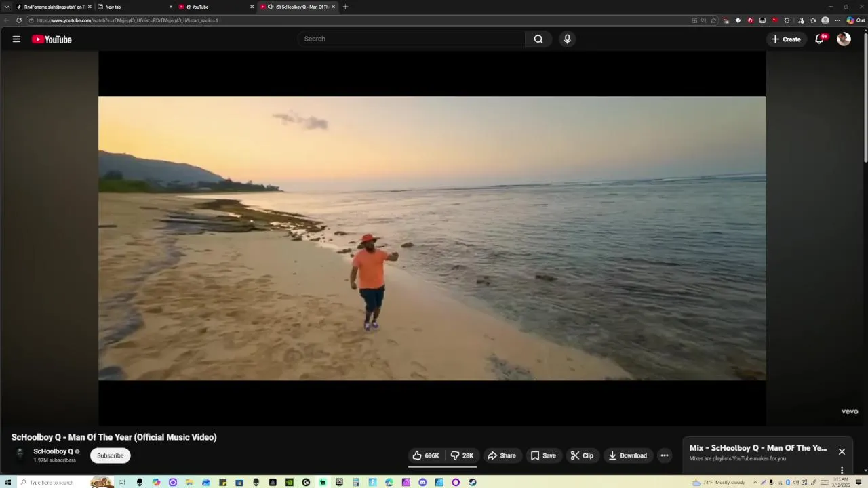Viewport: 868px width, 488px height.
Task: Open Discord from the taskbar
Action: (x=422, y=482)
